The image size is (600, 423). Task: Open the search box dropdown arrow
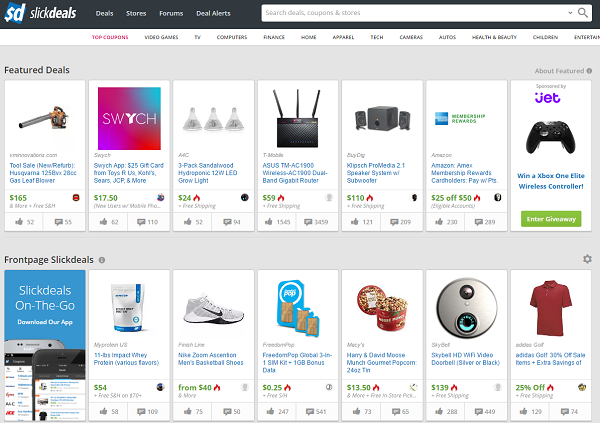570,13
